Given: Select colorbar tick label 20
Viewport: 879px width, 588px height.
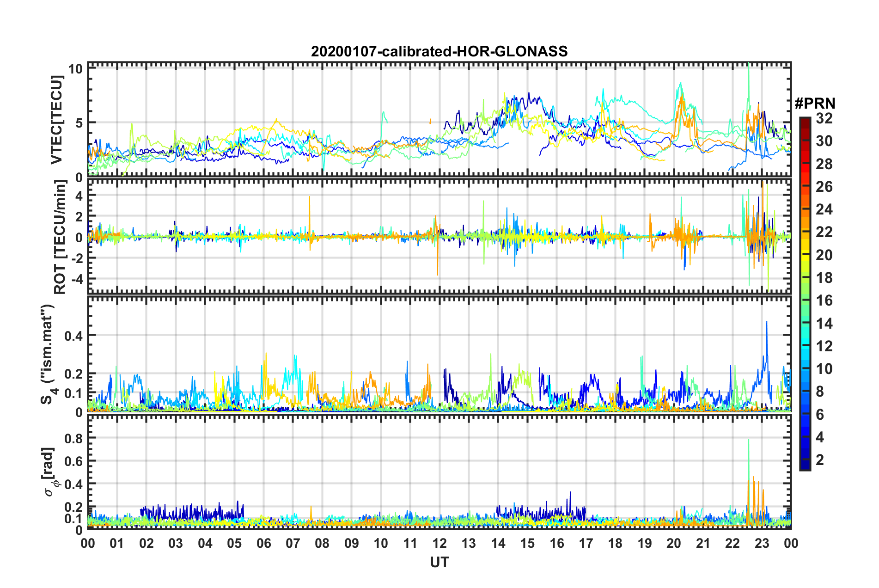Looking at the screenshot, I should click(x=824, y=255).
